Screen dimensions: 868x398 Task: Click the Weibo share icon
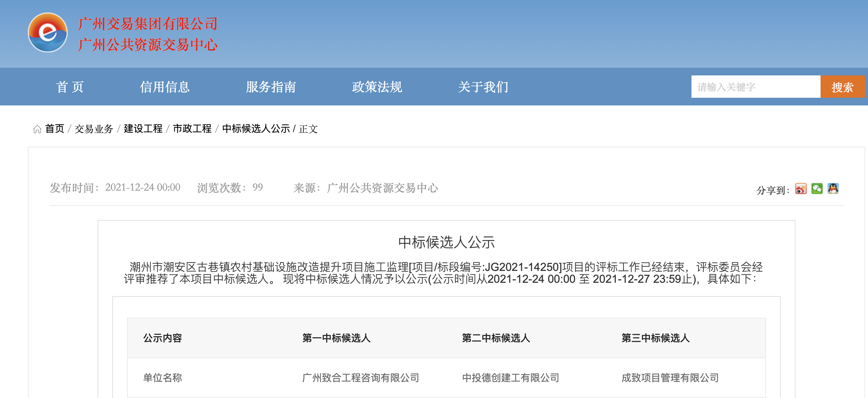pos(801,189)
